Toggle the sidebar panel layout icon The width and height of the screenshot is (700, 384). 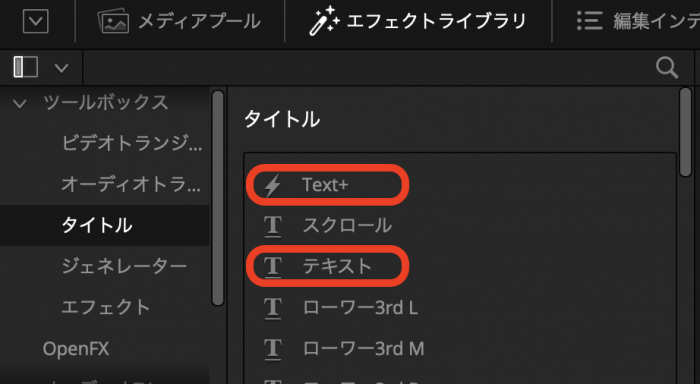pos(25,67)
